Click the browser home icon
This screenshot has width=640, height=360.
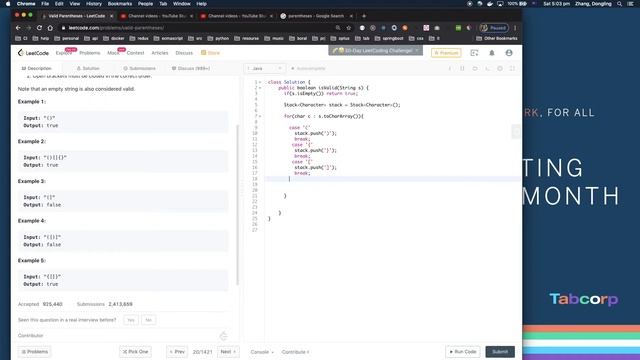tap(50, 28)
